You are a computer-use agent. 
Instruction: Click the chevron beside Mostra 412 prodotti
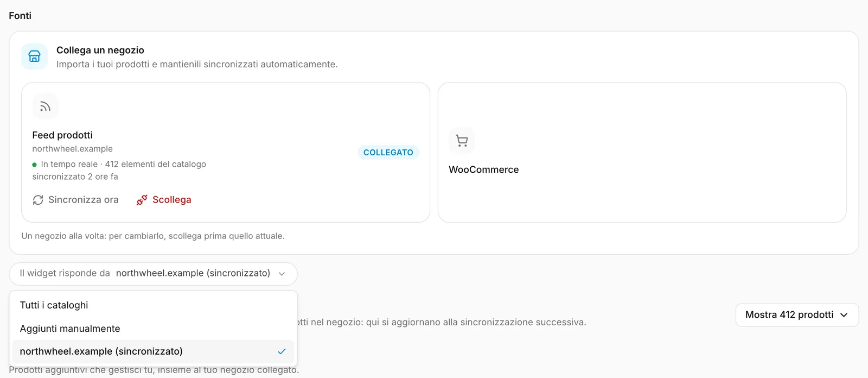[x=844, y=315]
